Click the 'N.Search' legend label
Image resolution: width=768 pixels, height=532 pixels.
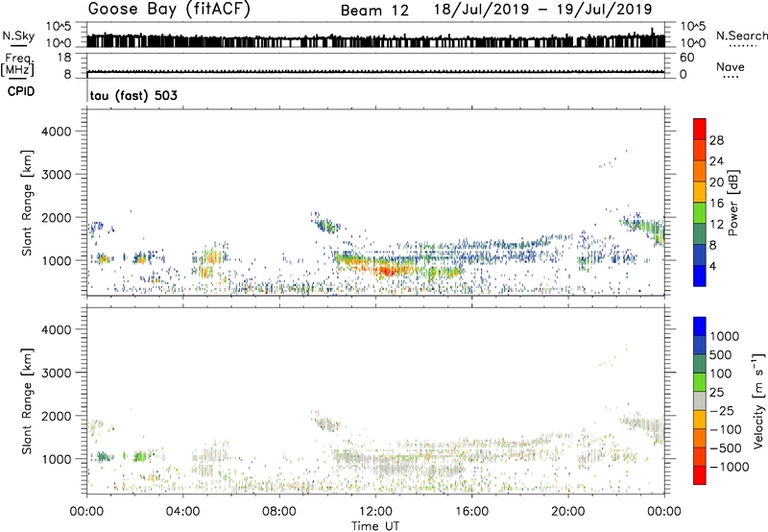point(741,36)
